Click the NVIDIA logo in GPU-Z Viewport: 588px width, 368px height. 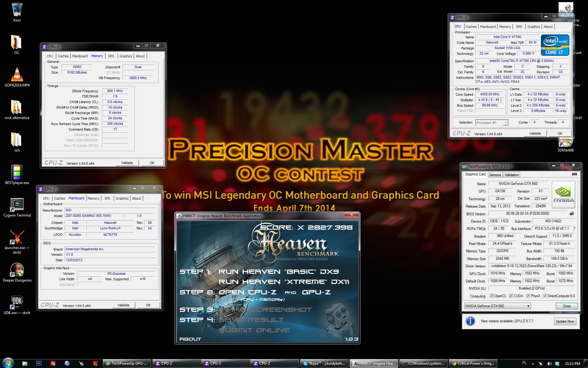pyautogui.click(x=563, y=194)
